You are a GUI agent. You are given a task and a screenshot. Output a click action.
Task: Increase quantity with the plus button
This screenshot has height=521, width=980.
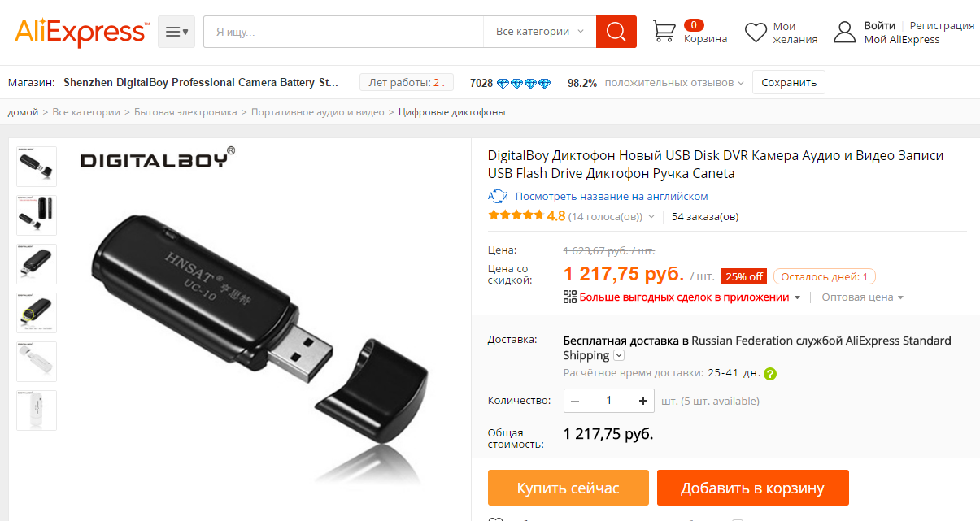tap(643, 401)
